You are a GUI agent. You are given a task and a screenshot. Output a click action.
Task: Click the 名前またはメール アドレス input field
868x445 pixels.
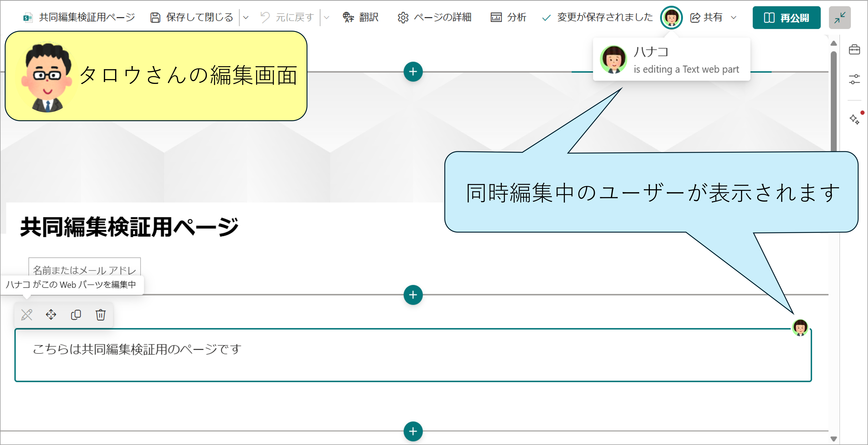tap(85, 267)
